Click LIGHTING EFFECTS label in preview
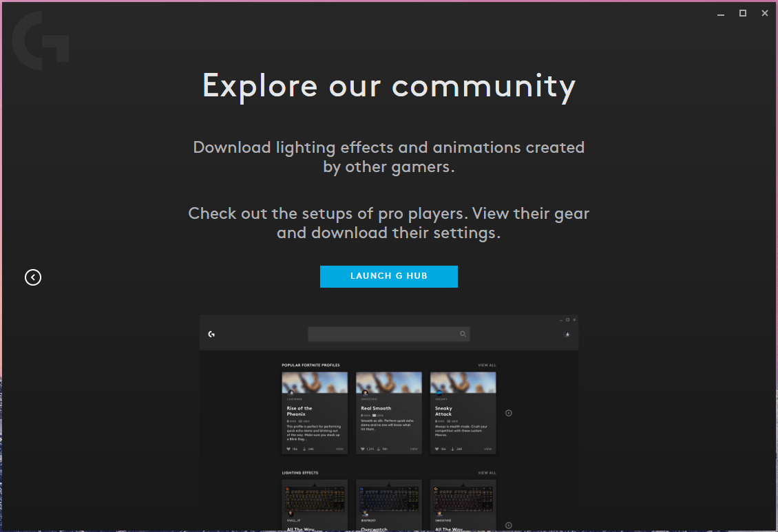The image size is (778, 532). click(300, 473)
